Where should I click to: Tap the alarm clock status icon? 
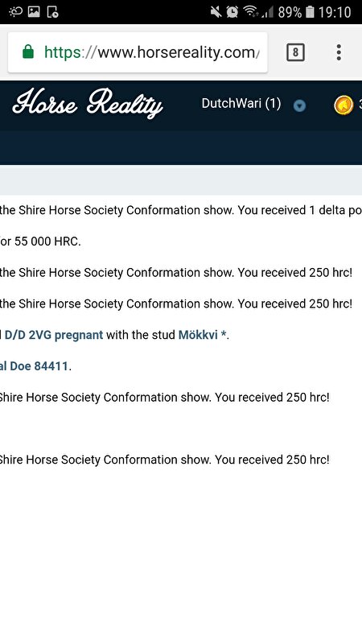[x=232, y=12]
